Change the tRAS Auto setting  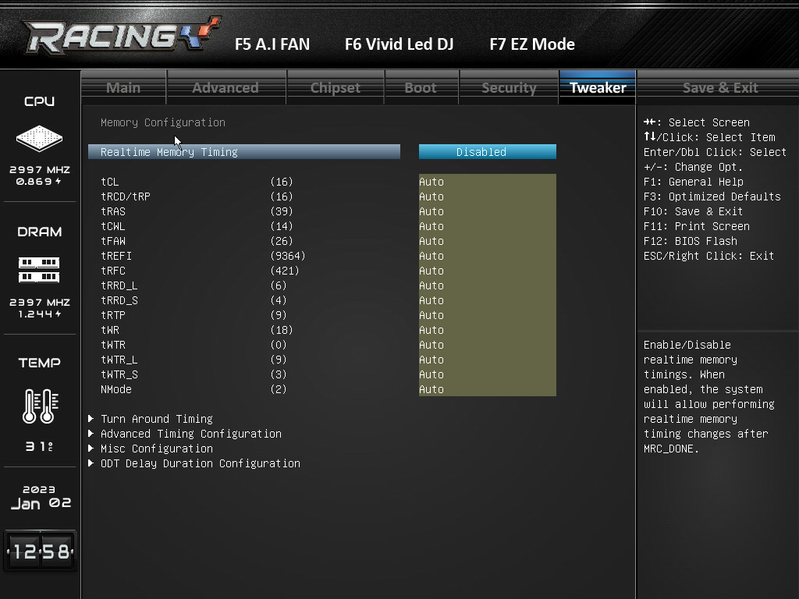[x=487, y=211]
